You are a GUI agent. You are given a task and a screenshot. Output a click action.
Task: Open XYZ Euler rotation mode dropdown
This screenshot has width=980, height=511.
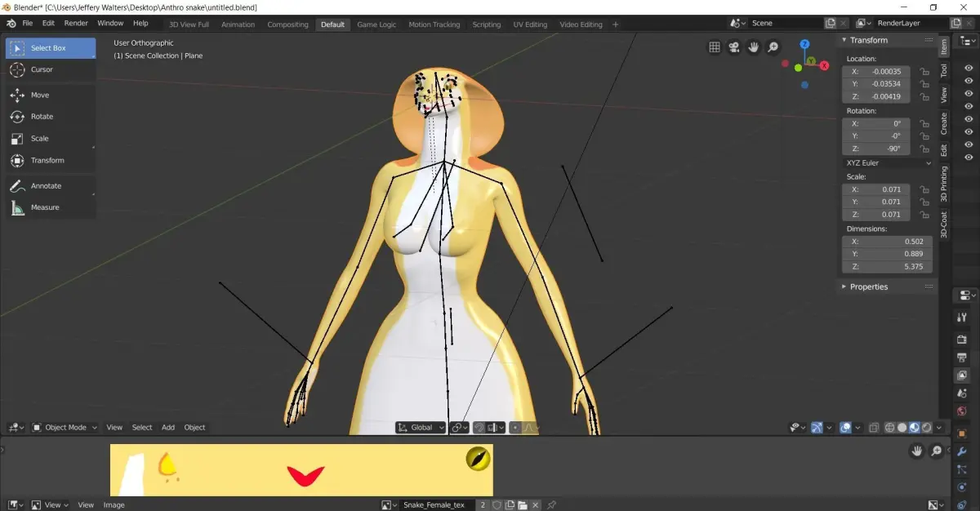pos(888,163)
